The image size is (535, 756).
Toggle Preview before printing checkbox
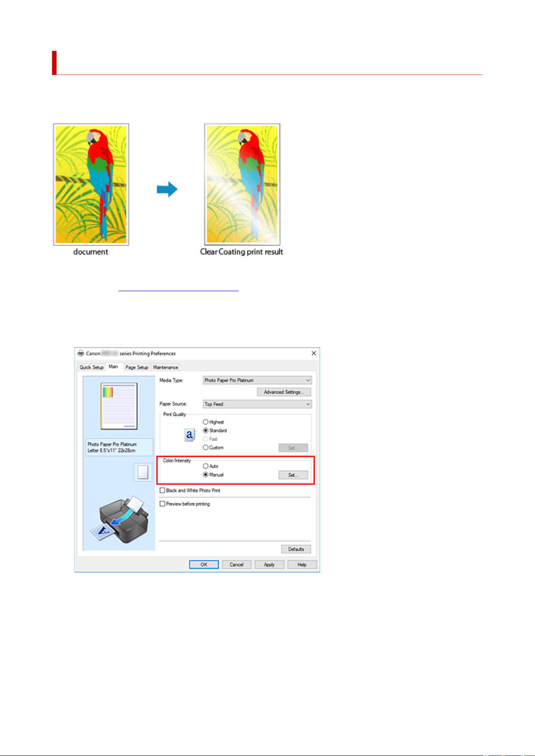click(x=185, y=504)
